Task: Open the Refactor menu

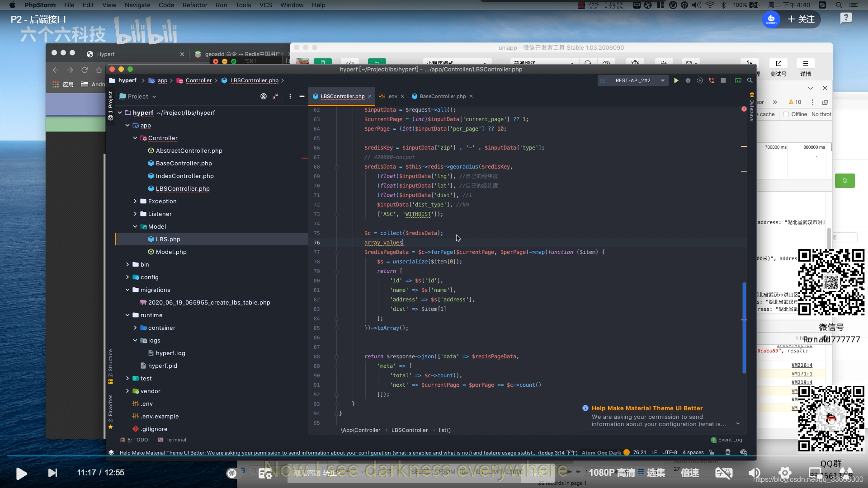Action: 194,5
